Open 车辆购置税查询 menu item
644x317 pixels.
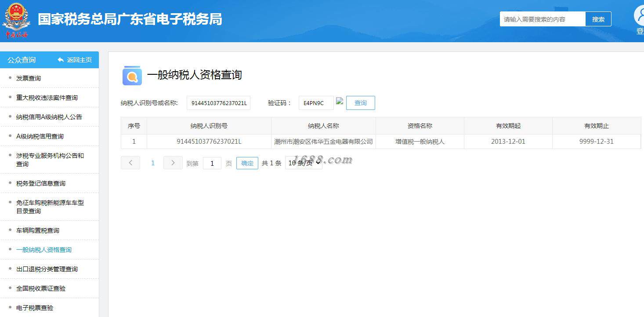[38, 230]
